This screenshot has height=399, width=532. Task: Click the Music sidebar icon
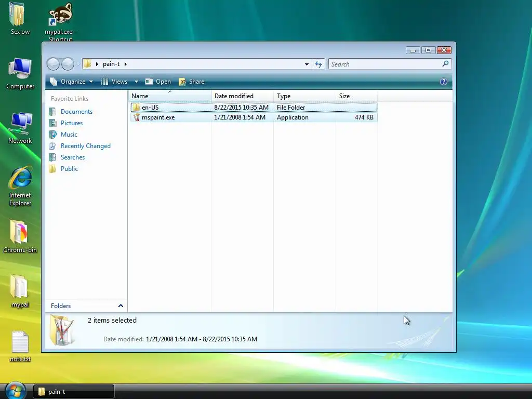click(x=52, y=135)
